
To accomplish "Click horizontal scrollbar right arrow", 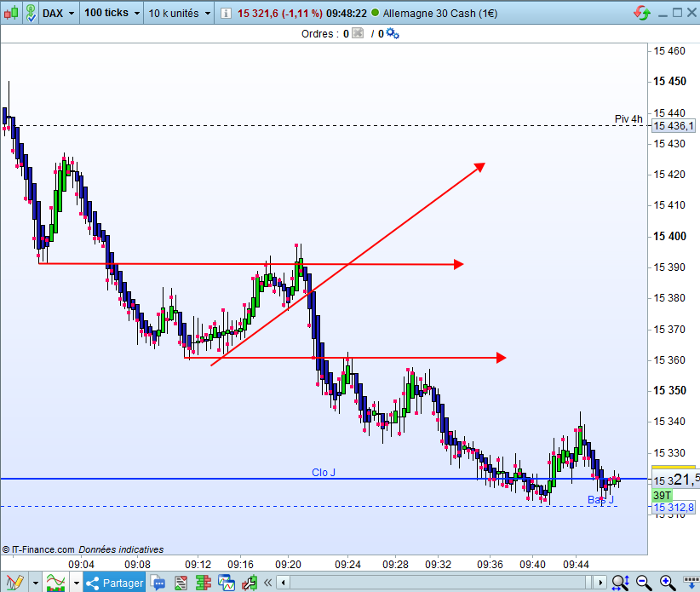I will pyautogui.click(x=600, y=583).
